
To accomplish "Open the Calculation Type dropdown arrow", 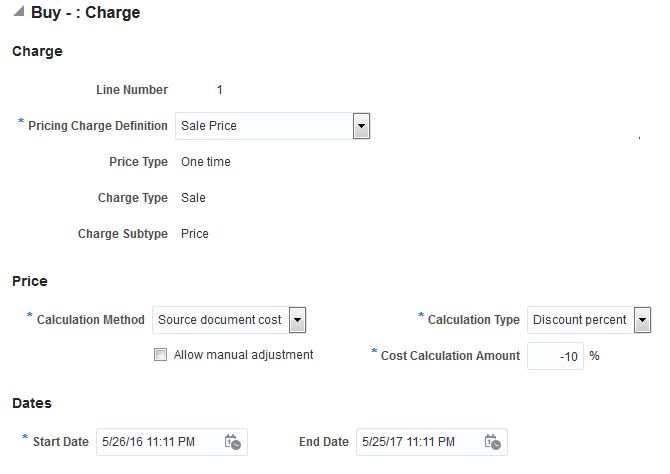I will (642, 320).
